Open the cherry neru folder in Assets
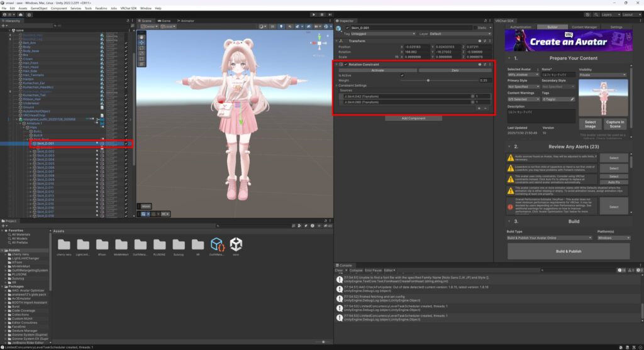Image resolution: width=644 pixels, height=350 pixels. 64,246
